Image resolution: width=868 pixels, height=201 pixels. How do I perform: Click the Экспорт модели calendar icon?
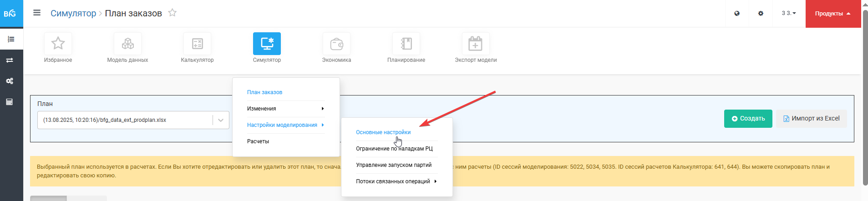coord(476,44)
